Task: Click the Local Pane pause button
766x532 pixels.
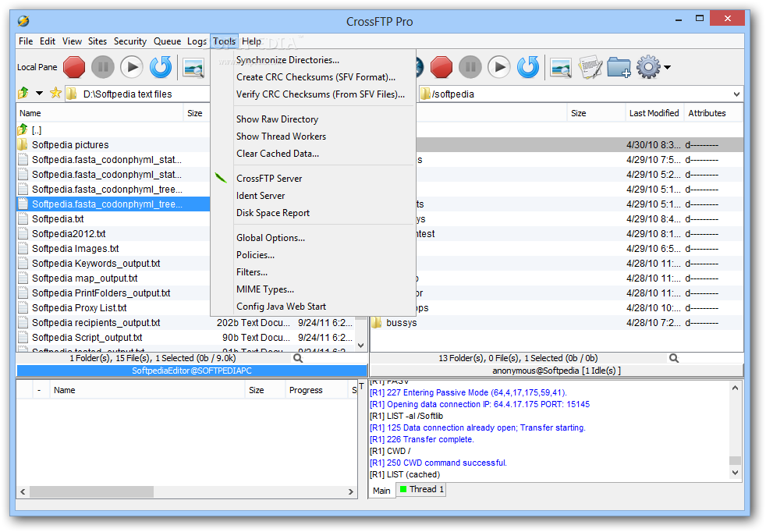Action: point(103,67)
